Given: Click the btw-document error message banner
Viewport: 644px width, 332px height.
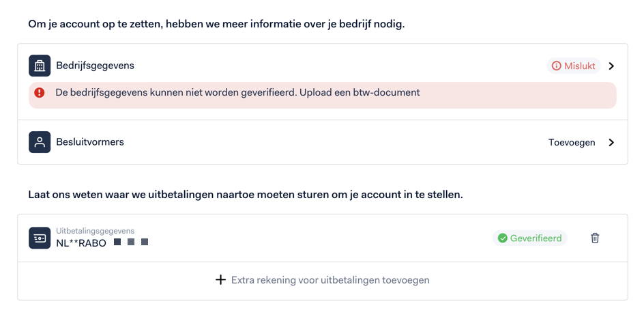Looking at the screenshot, I should (323, 96).
